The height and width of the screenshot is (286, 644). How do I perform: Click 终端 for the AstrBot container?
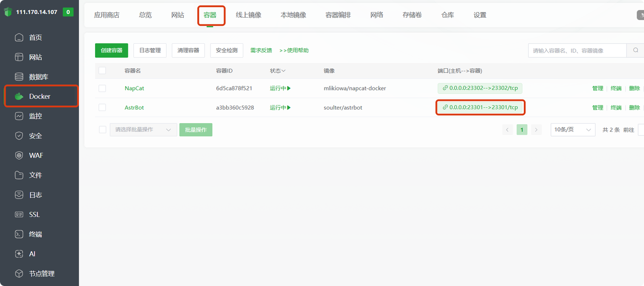click(616, 108)
